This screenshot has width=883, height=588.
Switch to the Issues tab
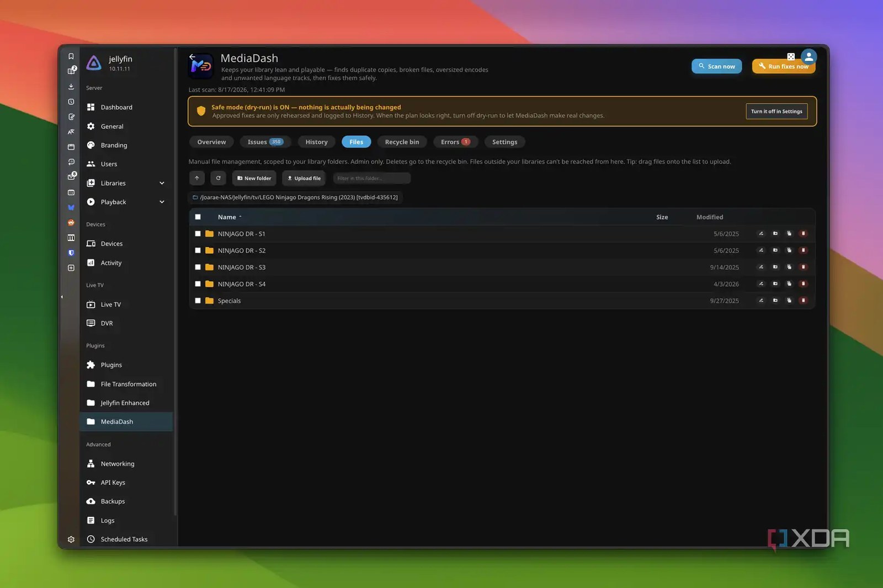[265, 142]
